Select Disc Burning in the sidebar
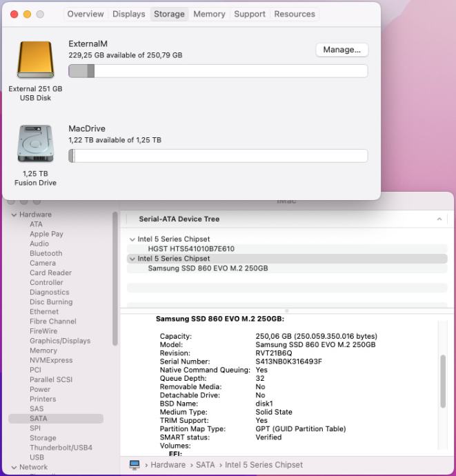 click(x=51, y=301)
